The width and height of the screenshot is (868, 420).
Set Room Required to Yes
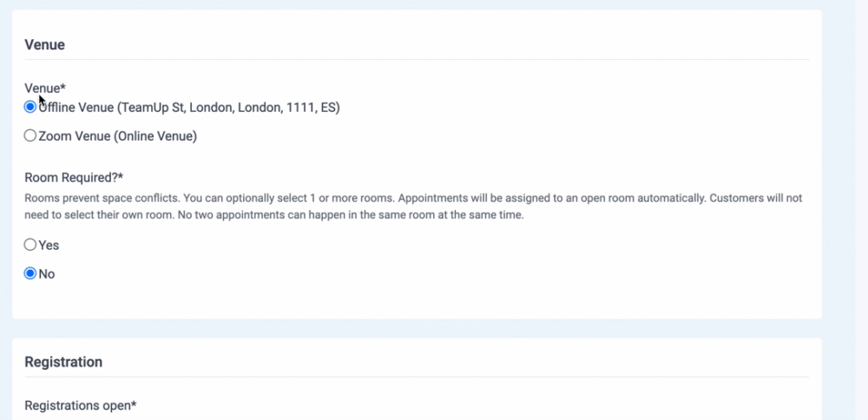click(x=30, y=245)
